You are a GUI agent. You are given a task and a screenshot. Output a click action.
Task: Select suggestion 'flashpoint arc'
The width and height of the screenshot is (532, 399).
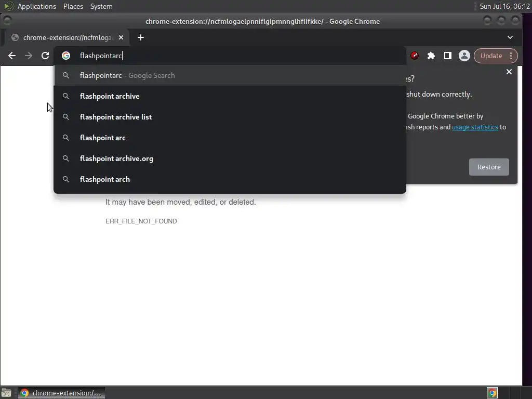230,138
